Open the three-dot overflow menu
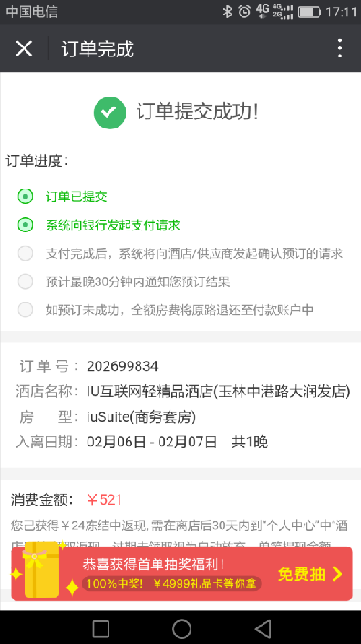The height and width of the screenshot is (644, 361). click(340, 48)
